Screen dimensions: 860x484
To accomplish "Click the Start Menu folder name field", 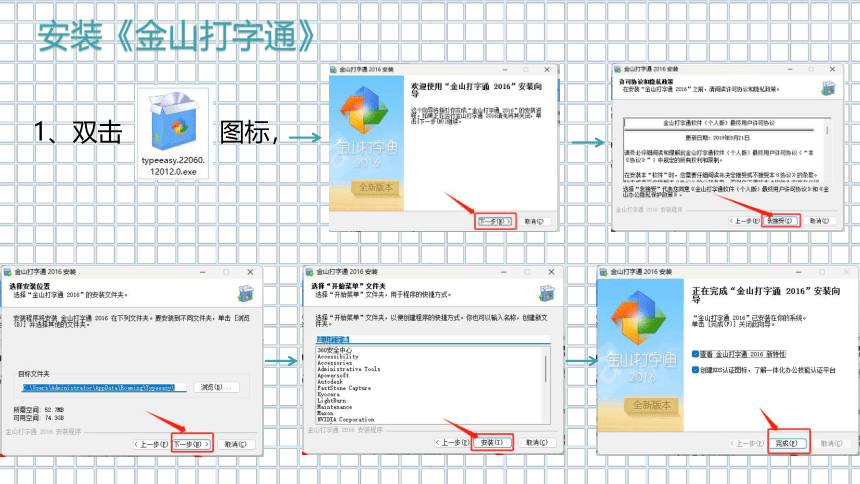I will tap(433, 340).
